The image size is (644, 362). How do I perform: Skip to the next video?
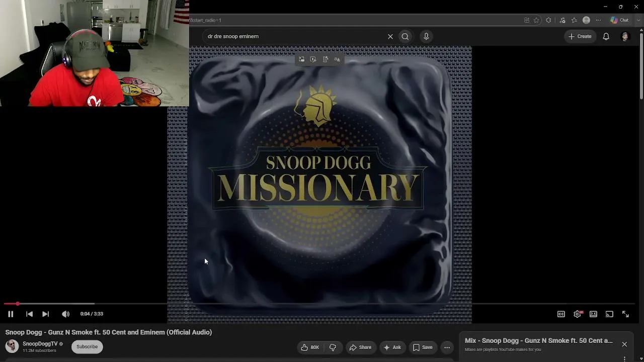[x=45, y=314]
